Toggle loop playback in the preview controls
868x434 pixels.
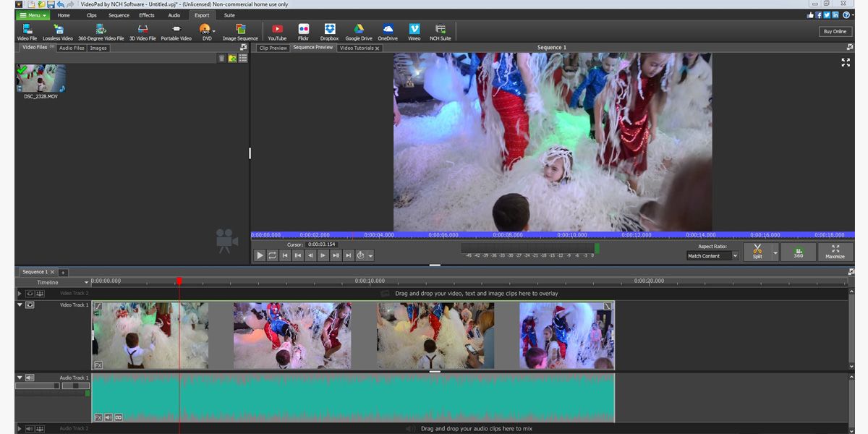click(x=273, y=255)
